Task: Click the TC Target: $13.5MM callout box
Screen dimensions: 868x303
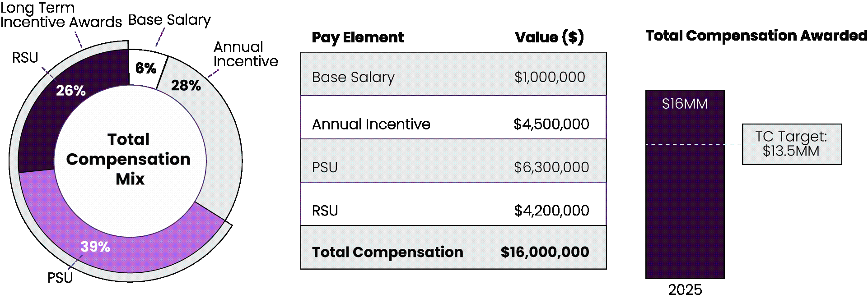Action: pyautogui.click(x=791, y=144)
